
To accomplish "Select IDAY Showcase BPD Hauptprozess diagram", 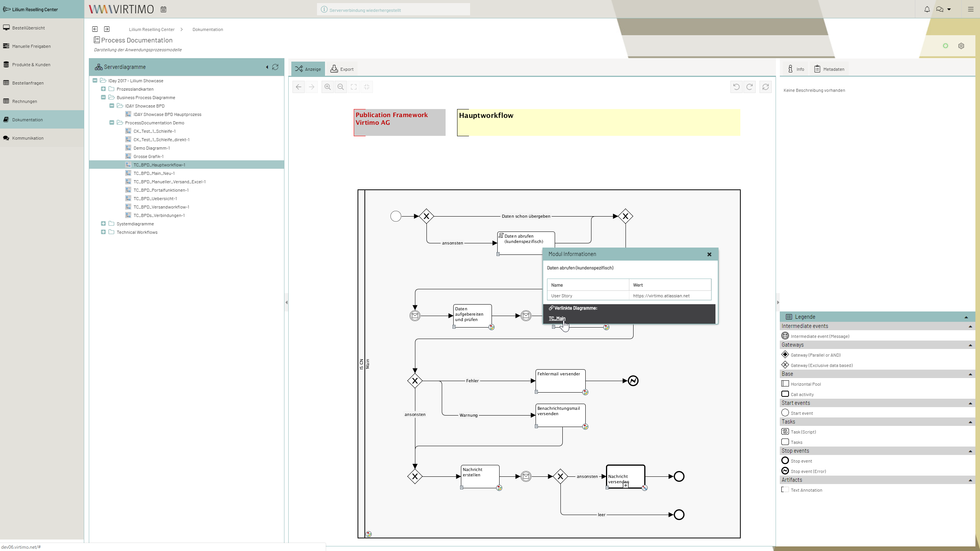I will (x=167, y=114).
